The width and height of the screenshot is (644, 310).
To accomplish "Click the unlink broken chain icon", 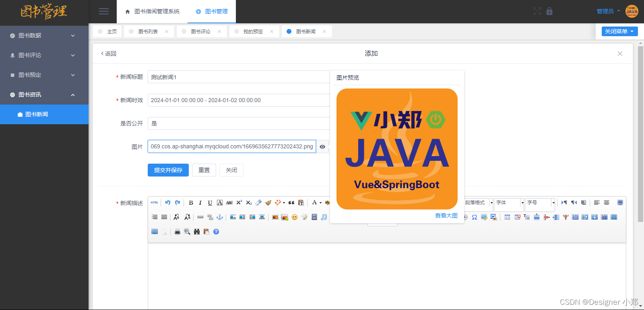I will (x=210, y=217).
